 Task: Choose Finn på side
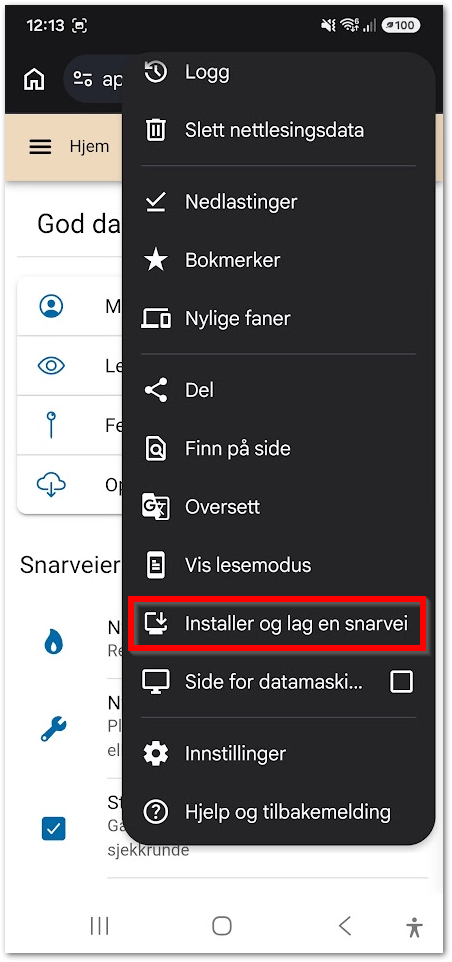pos(279,448)
